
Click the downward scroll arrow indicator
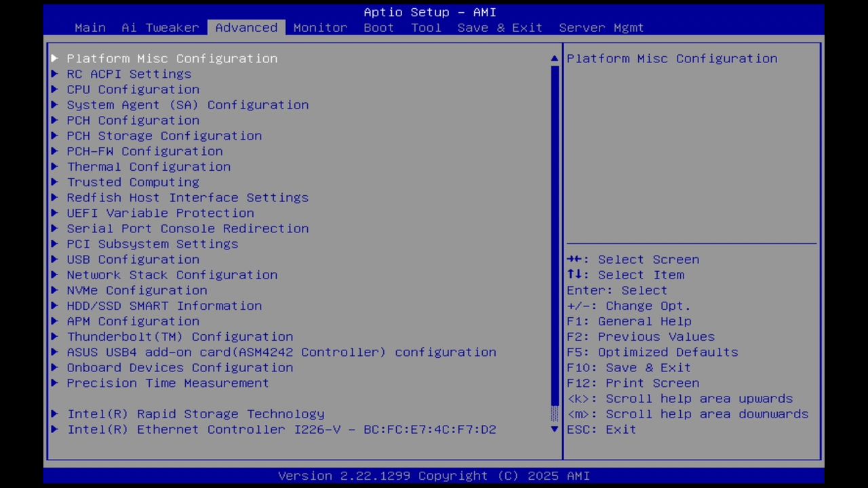pos(553,429)
